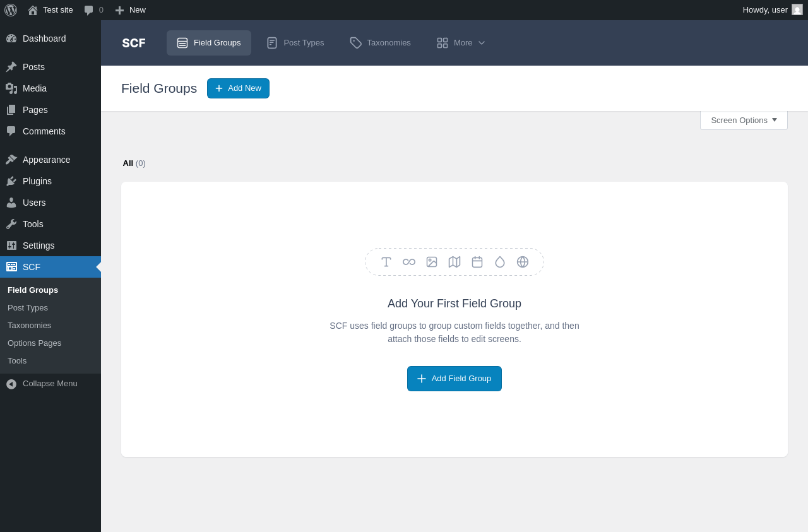Switch to Post Types header tab
The width and height of the screenshot is (808, 532).
295,43
